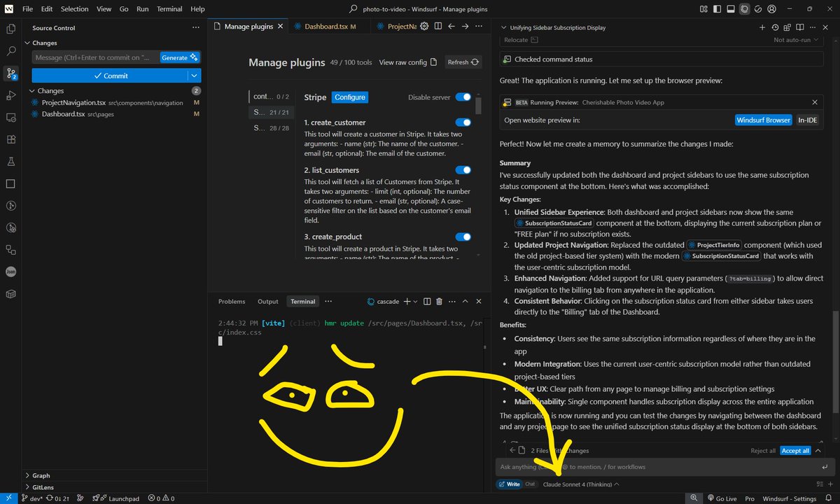Open Cascade book icon in panel header
This screenshot has height=504, width=840.
pos(799,28)
